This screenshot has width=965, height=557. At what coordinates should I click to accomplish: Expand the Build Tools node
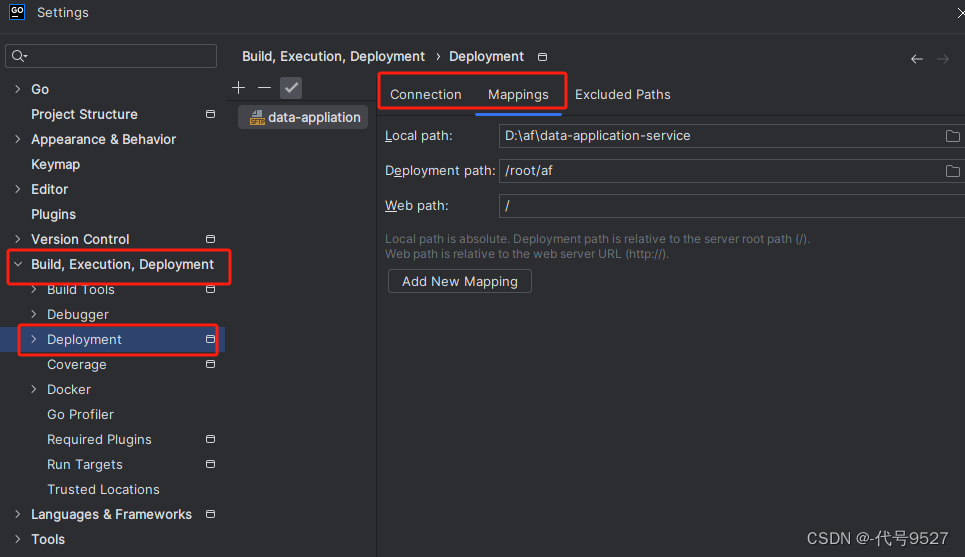click(34, 289)
